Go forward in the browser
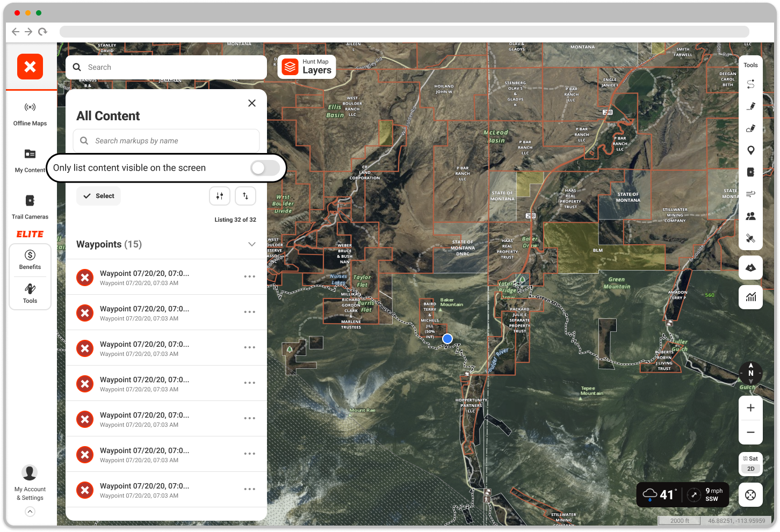Image resolution: width=780 pixels, height=532 pixels. click(28, 32)
